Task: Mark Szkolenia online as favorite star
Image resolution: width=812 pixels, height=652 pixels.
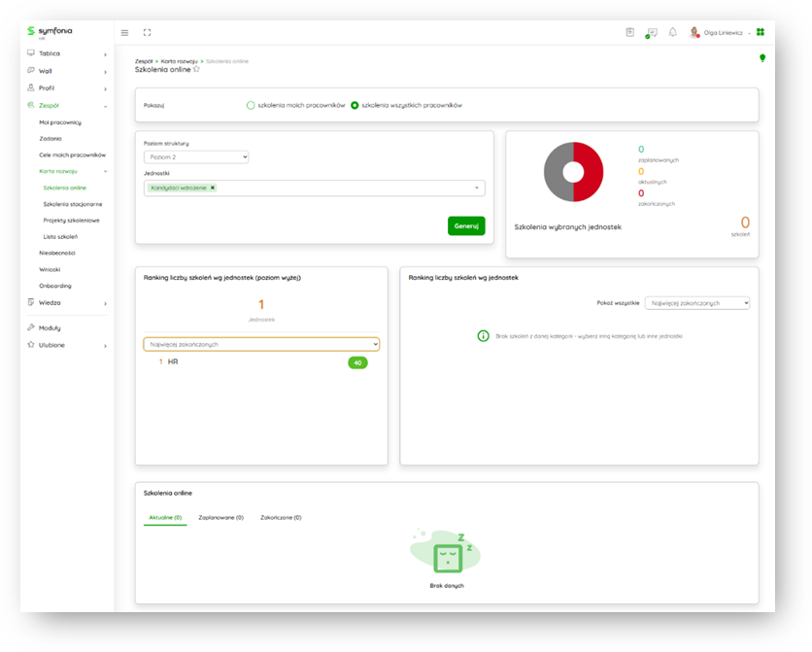Action: [196, 69]
